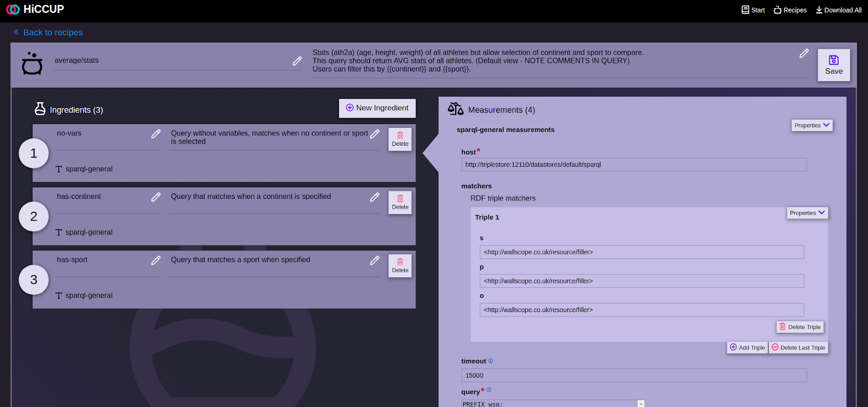Delete the has-continent ingredient
This screenshot has width=868, height=407.
coord(400,203)
